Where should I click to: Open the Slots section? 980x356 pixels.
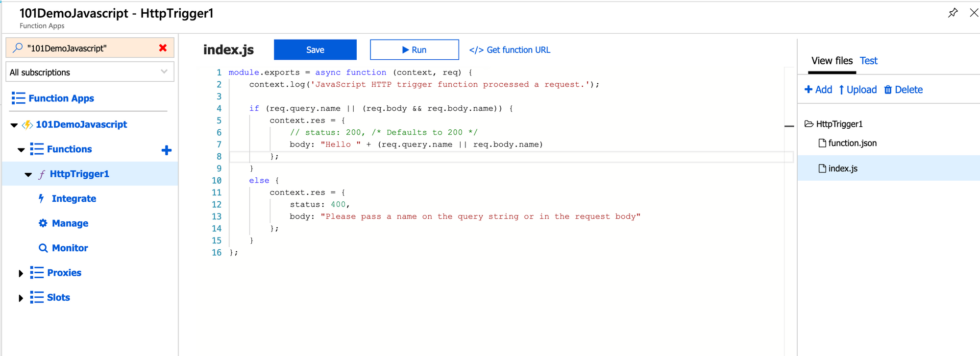pyautogui.click(x=58, y=297)
